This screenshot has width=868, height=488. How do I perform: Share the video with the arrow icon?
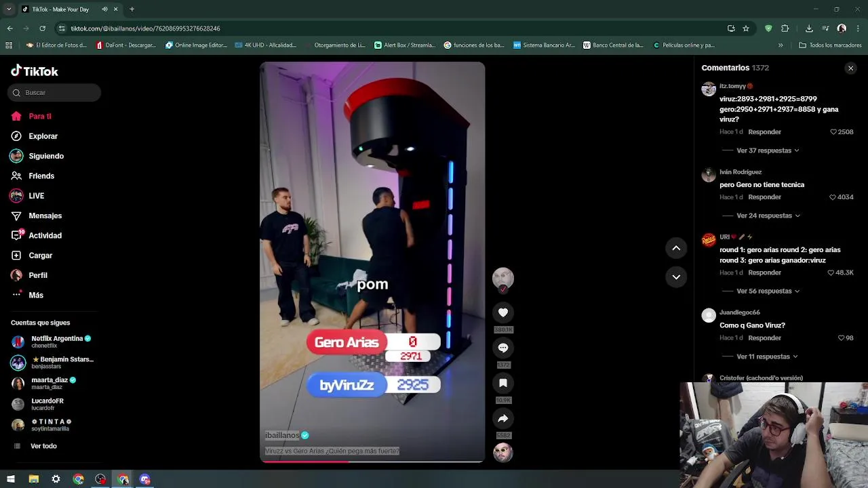click(503, 418)
